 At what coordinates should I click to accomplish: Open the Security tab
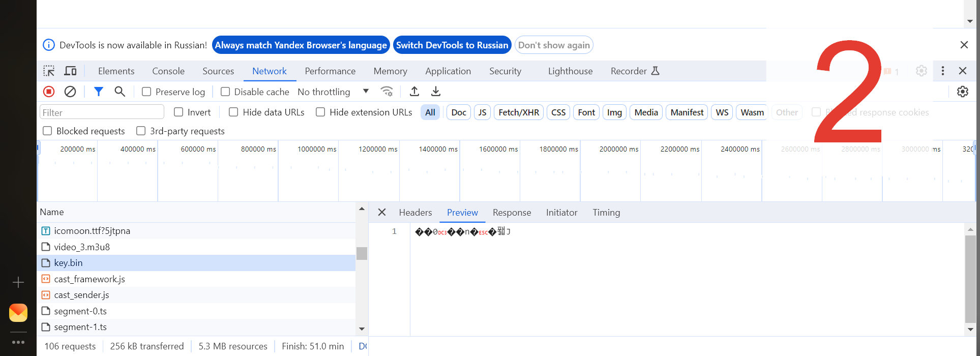click(x=505, y=71)
